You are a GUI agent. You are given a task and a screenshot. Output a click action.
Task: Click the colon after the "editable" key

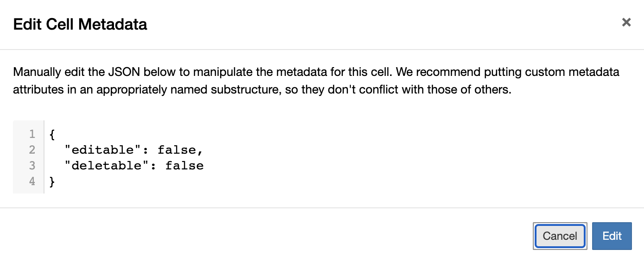(145, 150)
